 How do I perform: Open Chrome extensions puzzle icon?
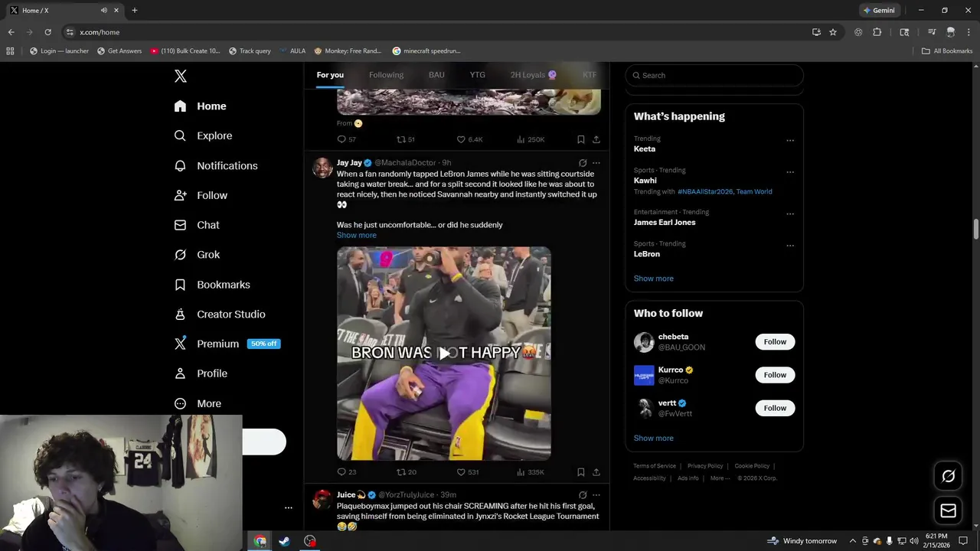point(877,32)
